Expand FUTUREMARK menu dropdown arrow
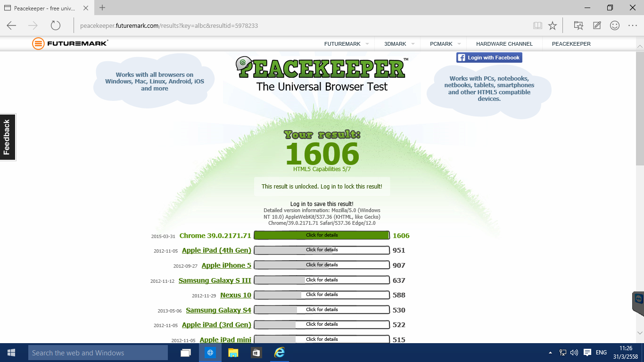 (366, 44)
